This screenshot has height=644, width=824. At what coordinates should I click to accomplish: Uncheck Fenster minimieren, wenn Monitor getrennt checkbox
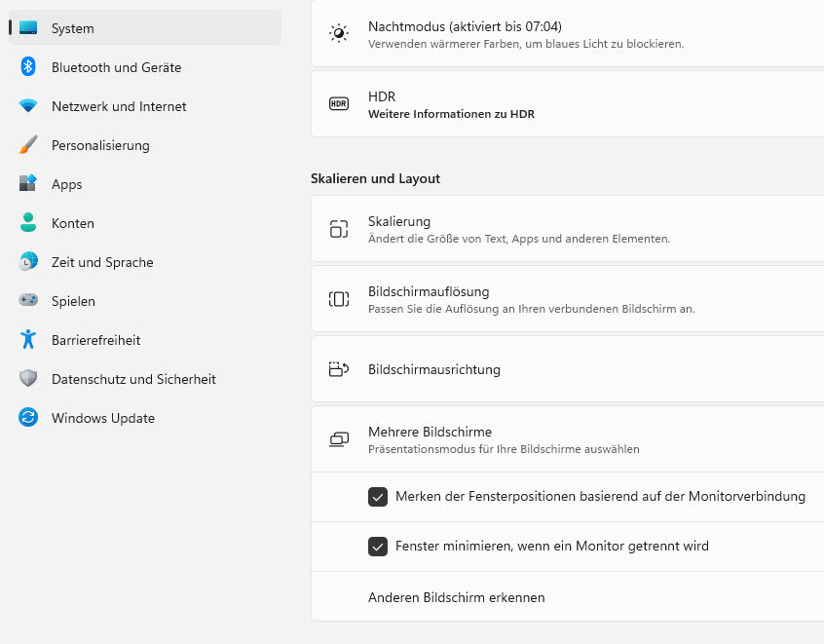click(378, 547)
